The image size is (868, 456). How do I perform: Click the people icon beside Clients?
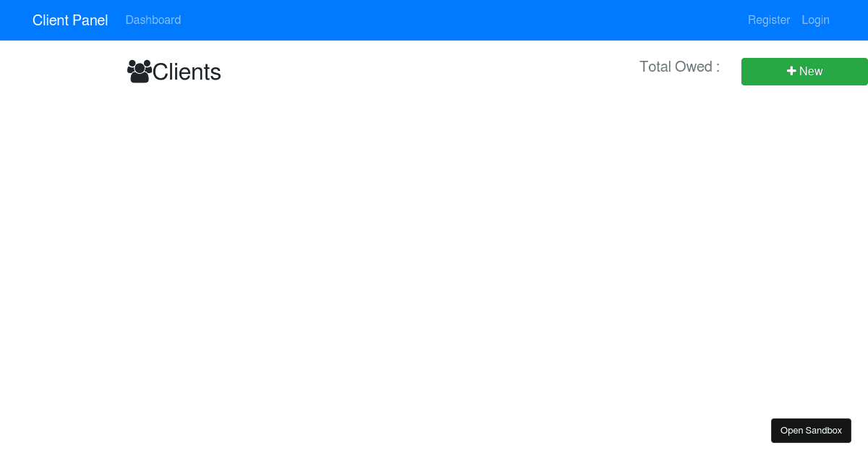[140, 72]
